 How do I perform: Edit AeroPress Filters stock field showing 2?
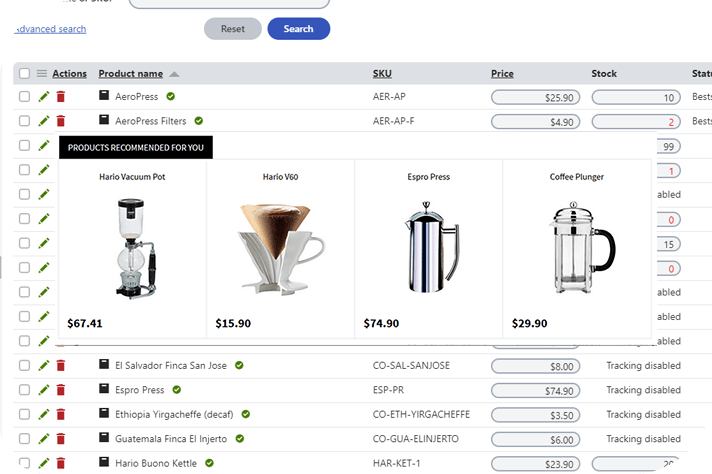[636, 122]
